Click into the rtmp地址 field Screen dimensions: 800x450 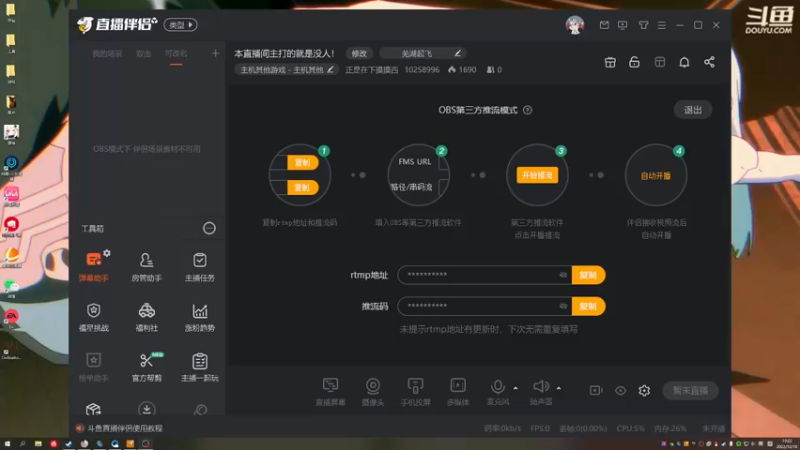[485, 275]
